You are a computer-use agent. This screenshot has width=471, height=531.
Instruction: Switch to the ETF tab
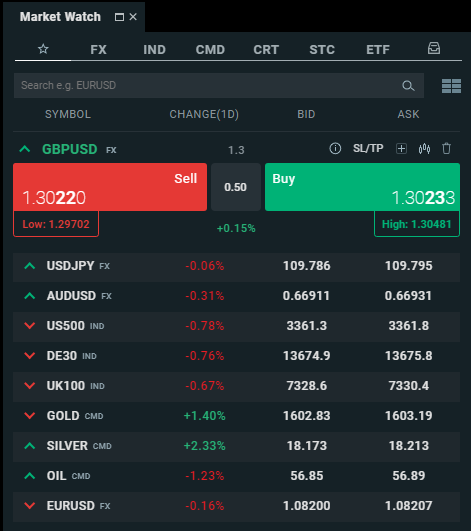tap(378, 50)
